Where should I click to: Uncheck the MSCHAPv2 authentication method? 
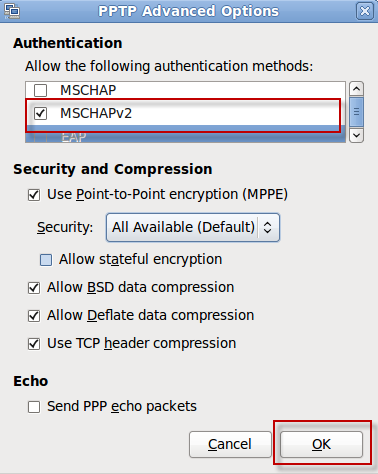pos(41,113)
